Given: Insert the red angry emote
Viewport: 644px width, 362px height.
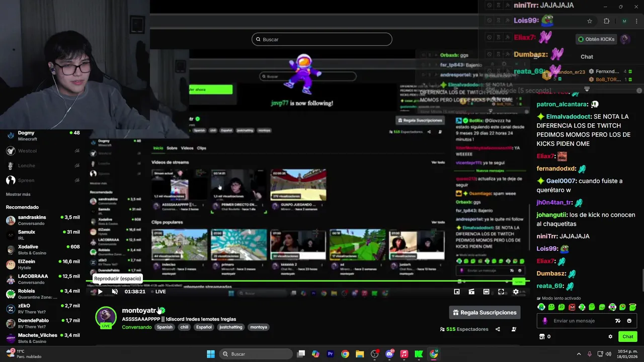Looking at the screenshot, I should pyautogui.click(x=572, y=307).
